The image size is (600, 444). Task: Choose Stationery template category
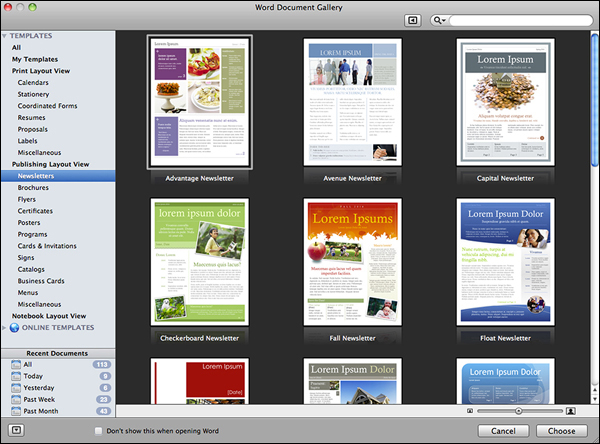33,94
